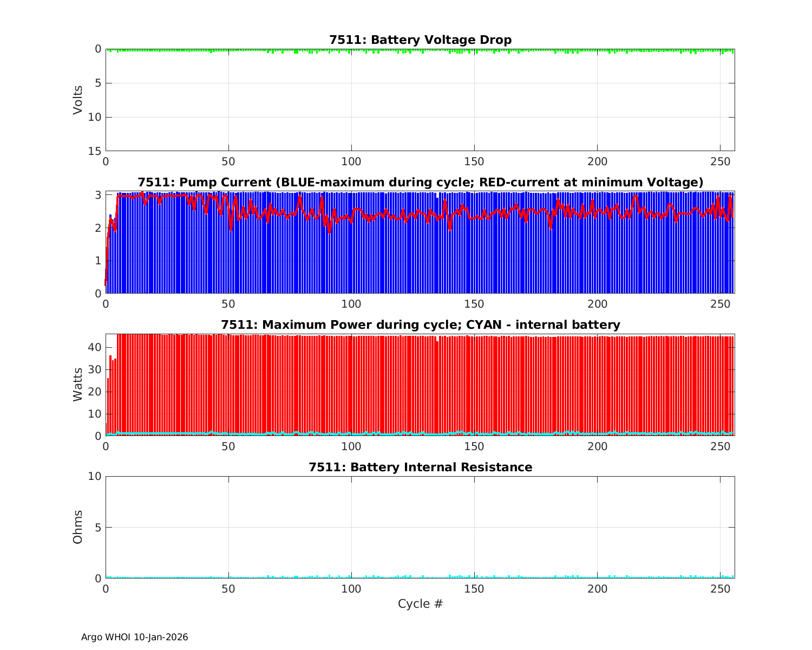The image size is (812, 650).
Task: Select the Ohms y-axis label
Action: 78,527
